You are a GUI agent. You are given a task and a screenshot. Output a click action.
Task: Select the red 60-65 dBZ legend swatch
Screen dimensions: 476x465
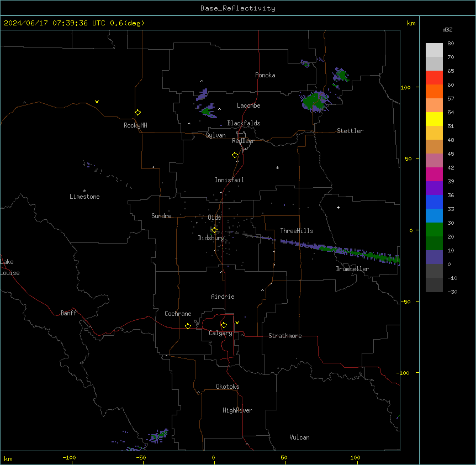[434, 77]
